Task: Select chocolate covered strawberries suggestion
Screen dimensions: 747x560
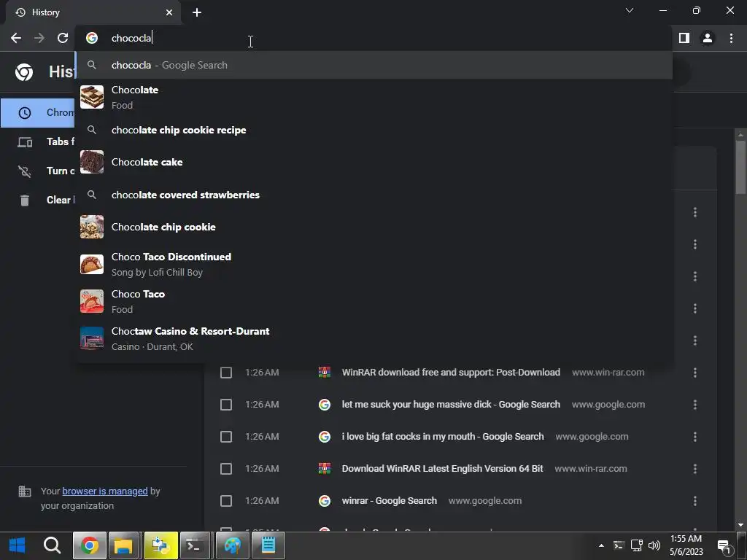Action: 374,195
